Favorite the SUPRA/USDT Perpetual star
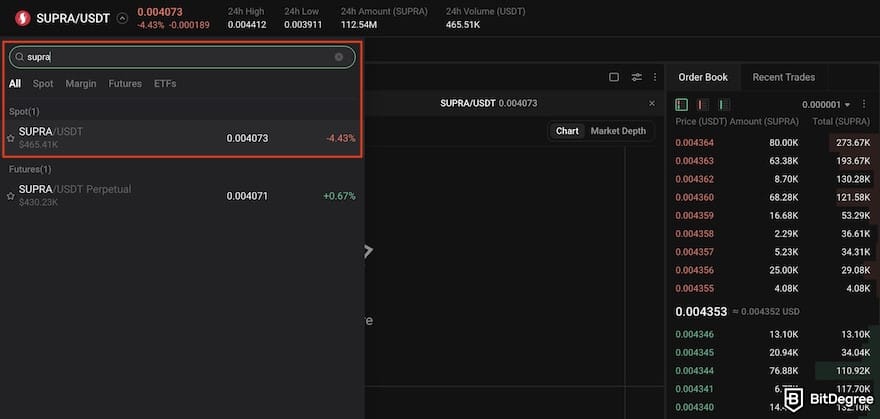The width and height of the screenshot is (880, 419). click(11, 196)
